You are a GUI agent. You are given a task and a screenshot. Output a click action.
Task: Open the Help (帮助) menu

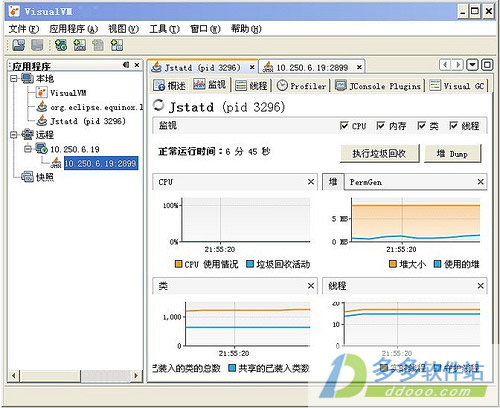[x=247, y=29]
